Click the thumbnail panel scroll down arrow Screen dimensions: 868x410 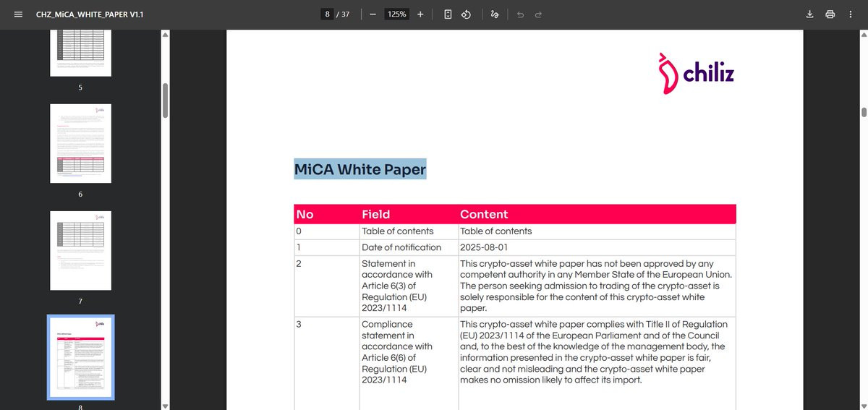click(x=165, y=406)
